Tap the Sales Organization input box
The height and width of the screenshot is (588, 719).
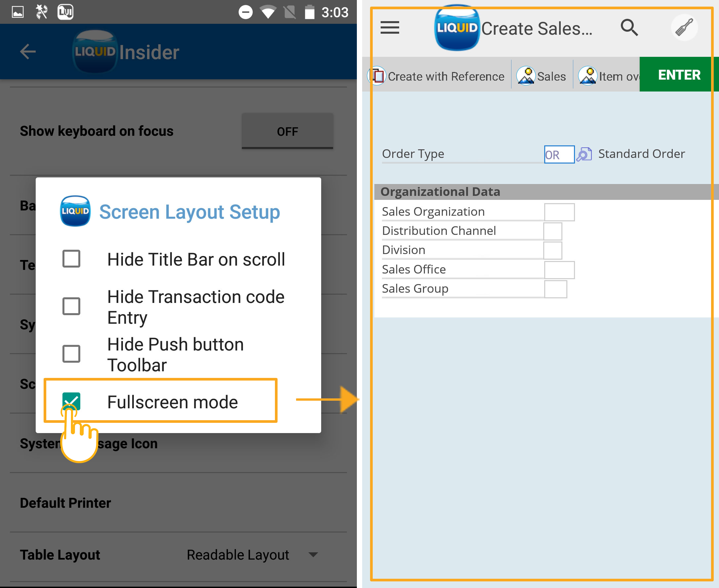point(559,212)
